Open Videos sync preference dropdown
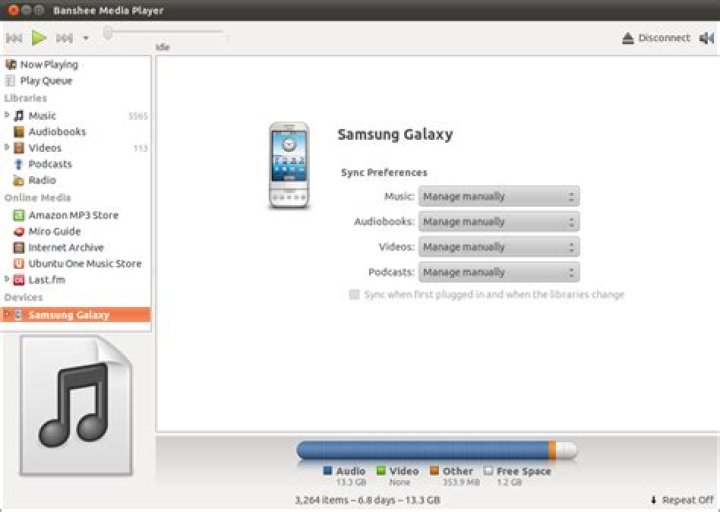Screen dimensions: 720x512 [499, 247]
